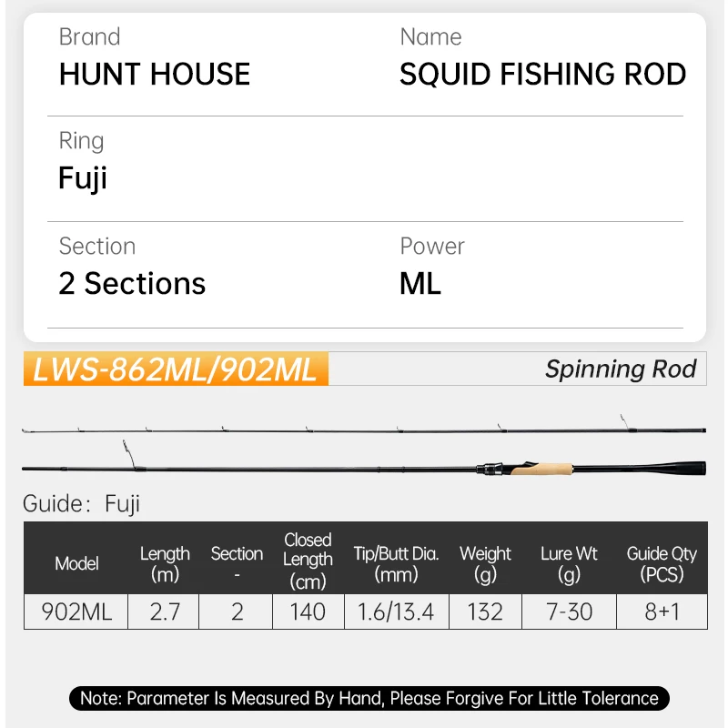Click the Guide: Fuji caption
Viewport: 728px width, 728px height.
point(81,504)
